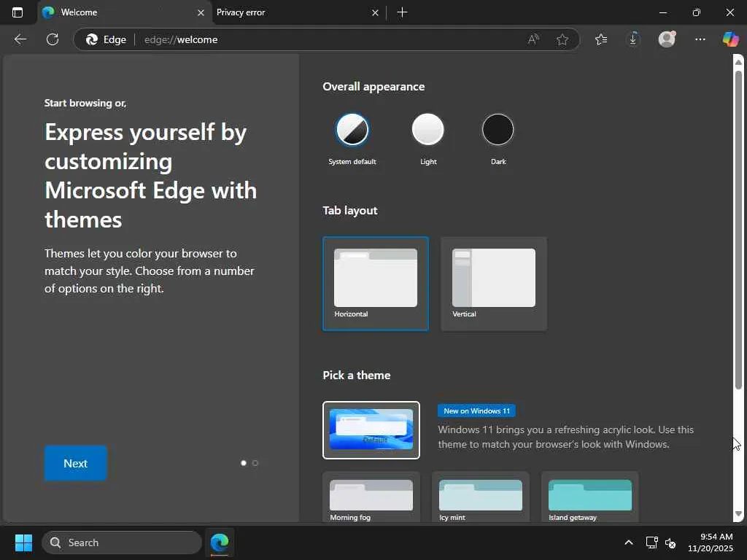Open the muted volume tray icon
This screenshot has height=560, width=747.
(x=670, y=542)
